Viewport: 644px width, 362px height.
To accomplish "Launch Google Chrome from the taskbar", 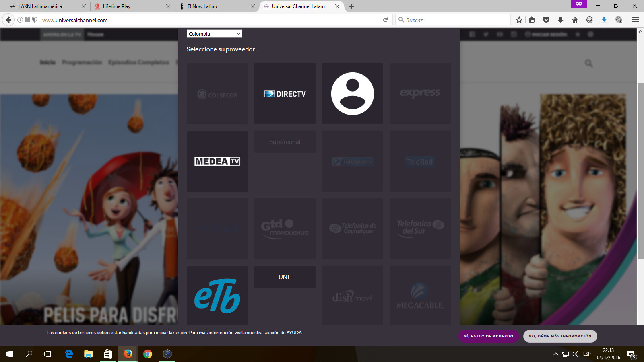I will (x=148, y=354).
